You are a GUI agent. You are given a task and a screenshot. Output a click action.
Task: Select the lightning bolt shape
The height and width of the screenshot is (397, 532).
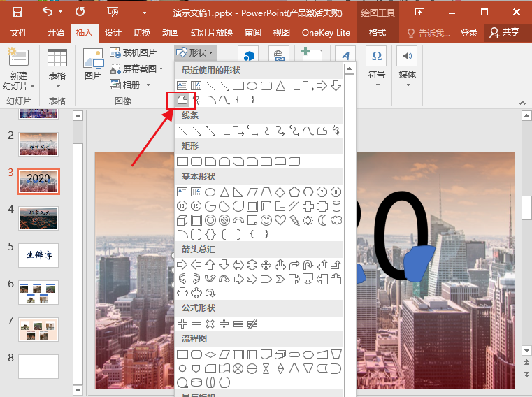(294, 221)
